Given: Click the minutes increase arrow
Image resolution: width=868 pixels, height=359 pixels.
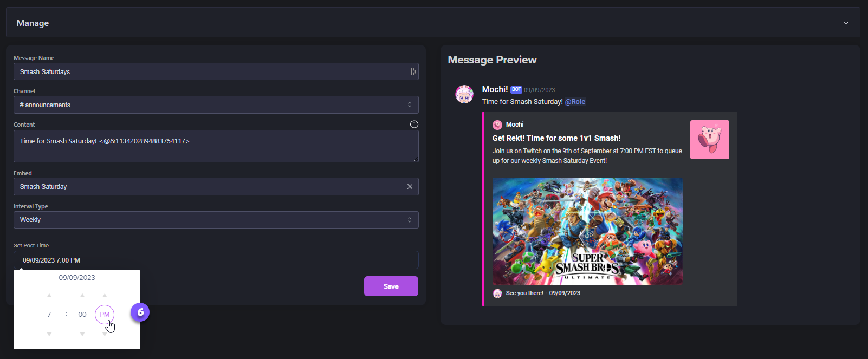Looking at the screenshot, I should pos(82,296).
